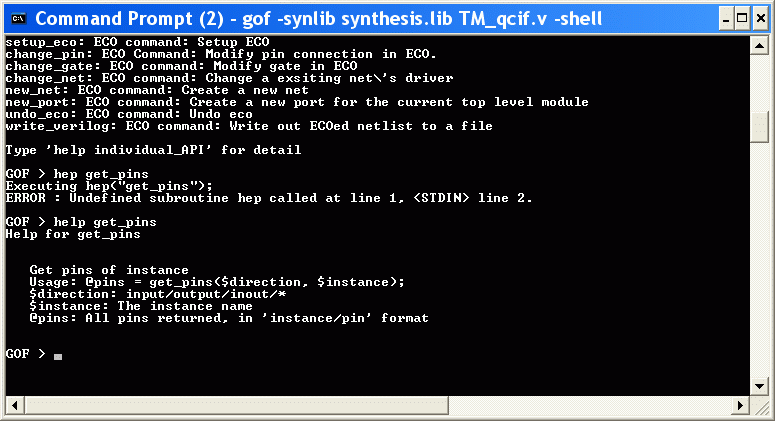Click the line starting 'new_port:'
The width and height of the screenshot is (775, 421).
pos(297,102)
